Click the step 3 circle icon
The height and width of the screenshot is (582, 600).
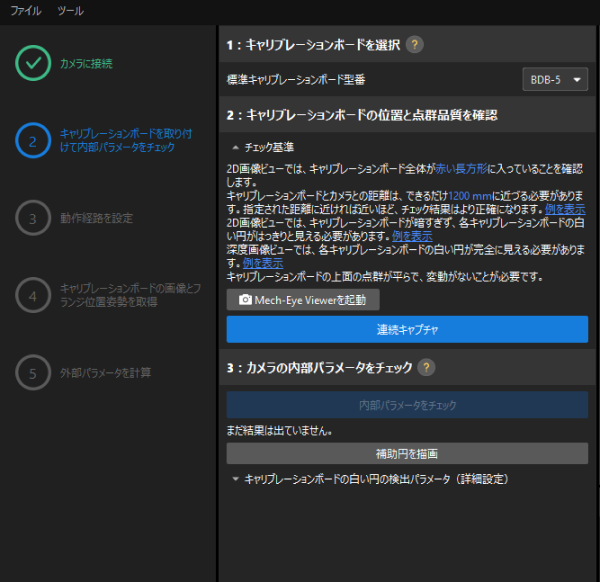pos(33,218)
